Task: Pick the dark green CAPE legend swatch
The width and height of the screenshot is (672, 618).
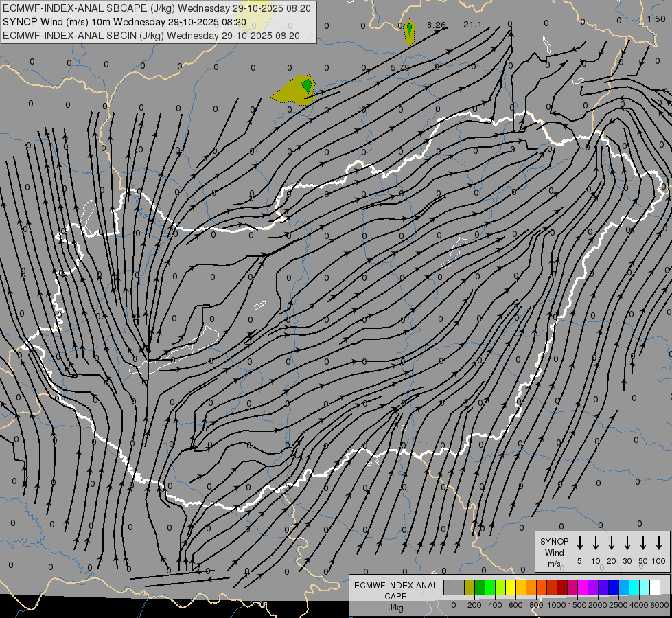Action: (x=480, y=587)
